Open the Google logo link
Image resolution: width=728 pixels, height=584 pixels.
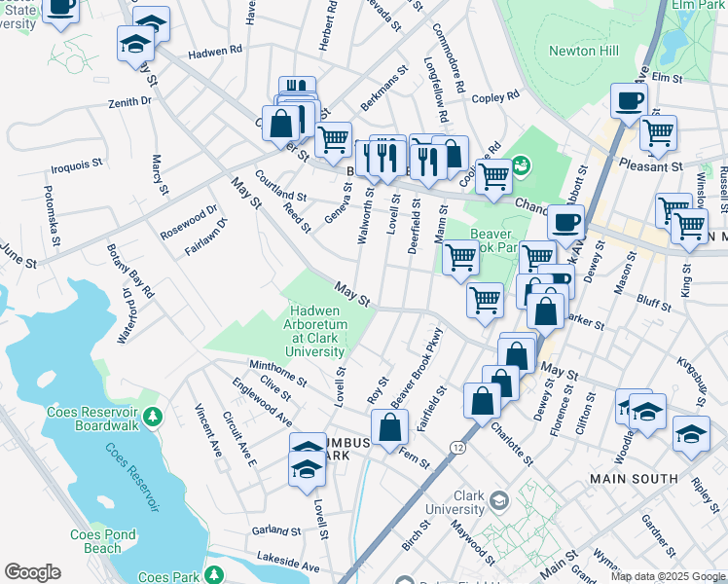tap(32, 572)
